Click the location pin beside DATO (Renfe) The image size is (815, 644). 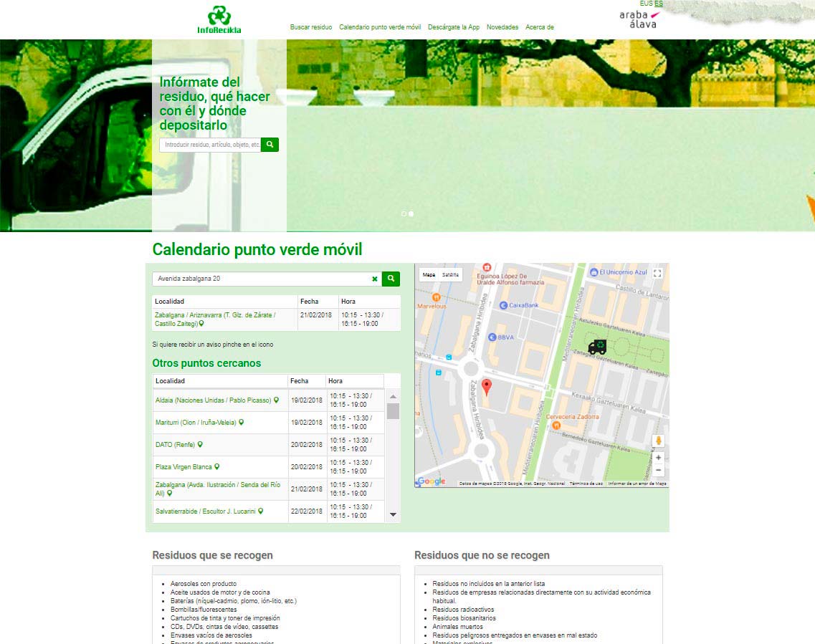pyautogui.click(x=200, y=445)
